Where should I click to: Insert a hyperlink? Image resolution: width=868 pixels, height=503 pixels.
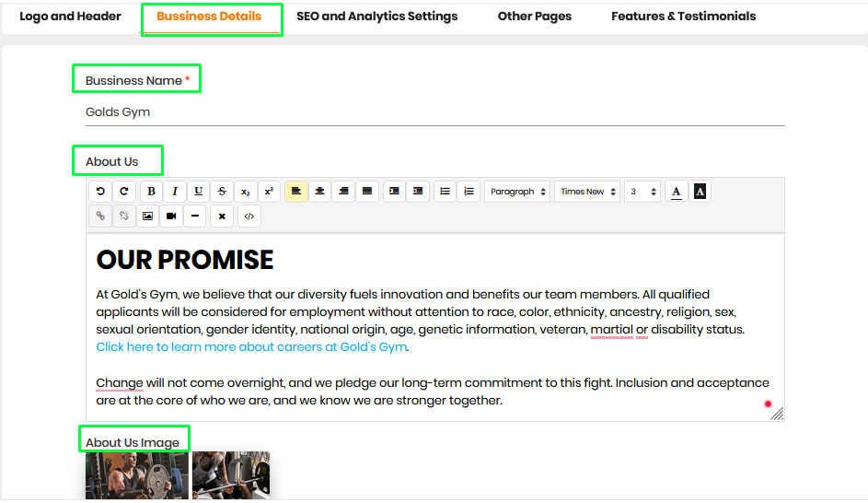pos(100,216)
